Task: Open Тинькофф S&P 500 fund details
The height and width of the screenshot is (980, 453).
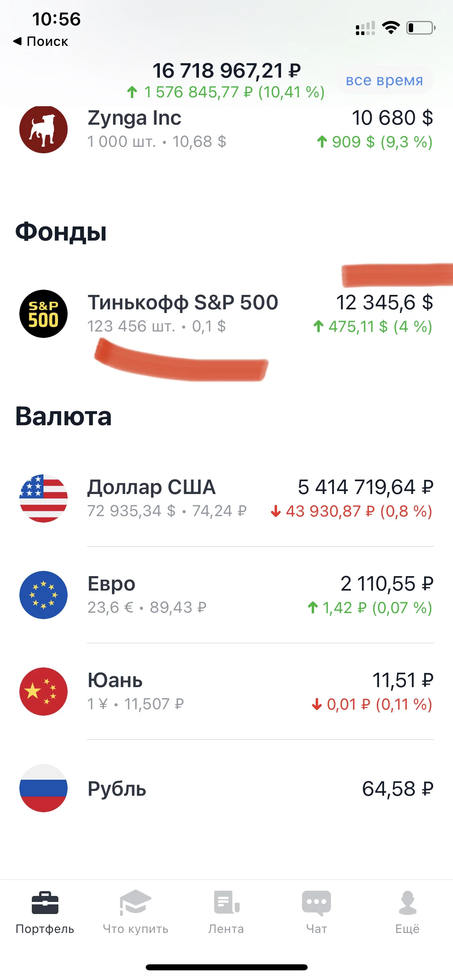Action: (226, 314)
